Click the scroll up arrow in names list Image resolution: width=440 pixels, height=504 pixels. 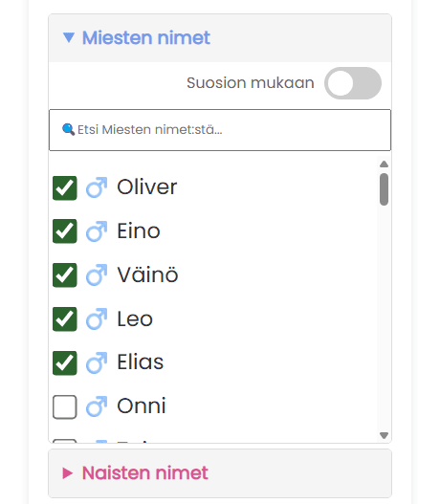(384, 164)
